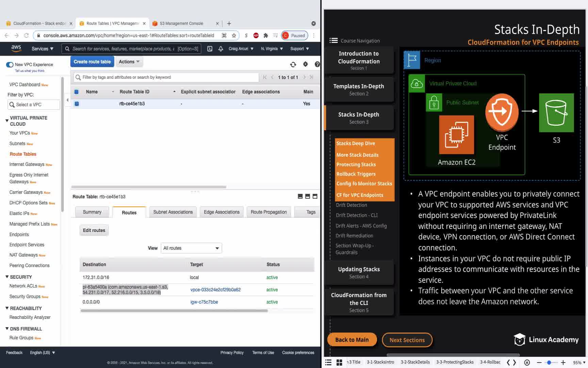This screenshot has width=588, height=368.
Task: Open Chrome extensions puzzle icon
Action: pyautogui.click(x=266, y=35)
